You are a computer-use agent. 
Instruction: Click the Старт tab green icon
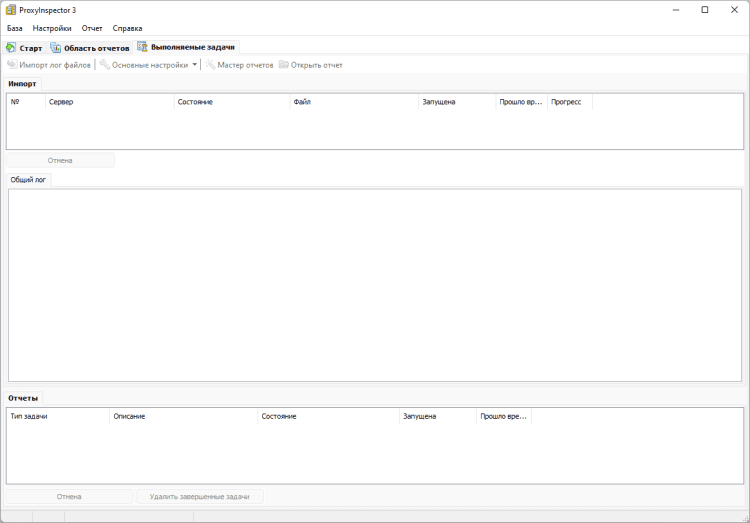[11, 47]
